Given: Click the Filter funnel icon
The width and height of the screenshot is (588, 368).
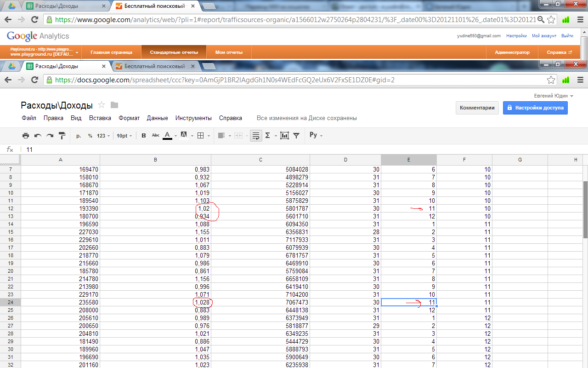Looking at the screenshot, I should pyautogui.click(x=296, y=136).
